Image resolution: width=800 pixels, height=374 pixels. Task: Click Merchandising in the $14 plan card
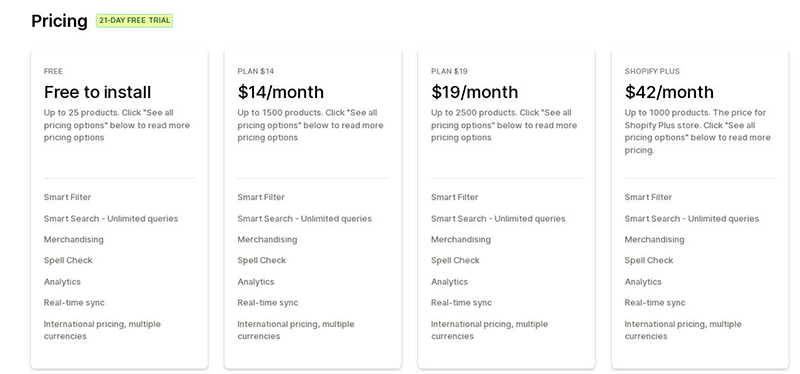coord(267,239)
